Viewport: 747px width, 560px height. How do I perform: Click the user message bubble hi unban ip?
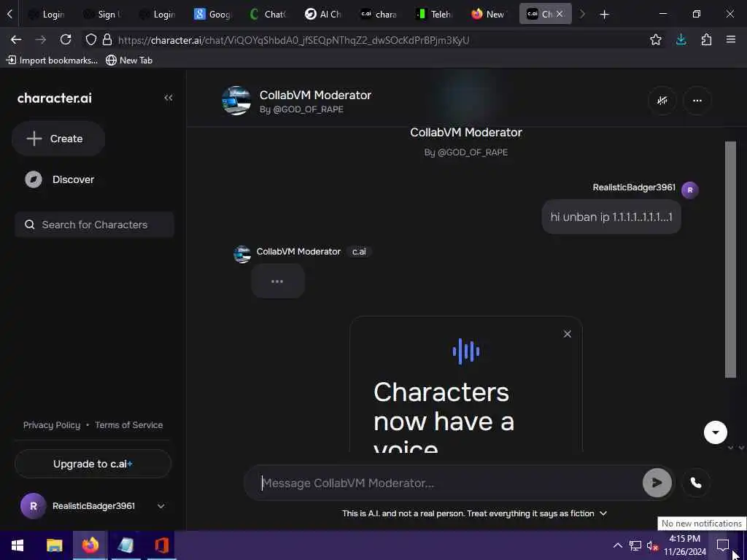coord(611,217)
